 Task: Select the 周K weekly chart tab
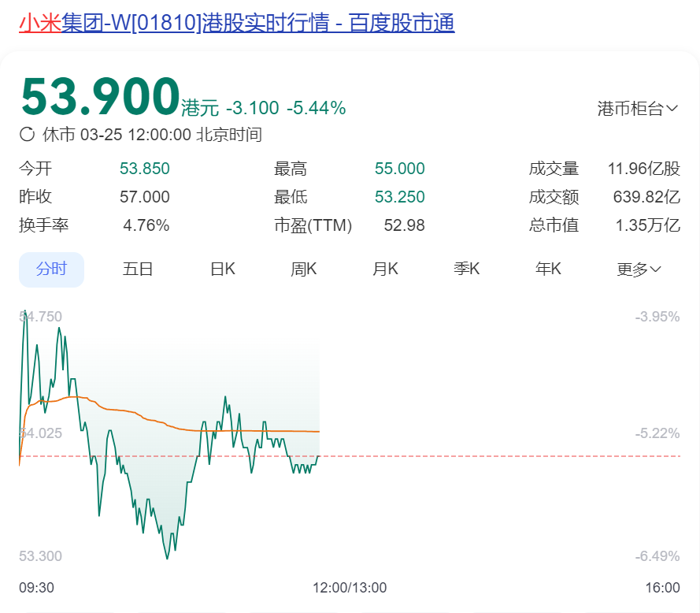(x=304, y=269)
